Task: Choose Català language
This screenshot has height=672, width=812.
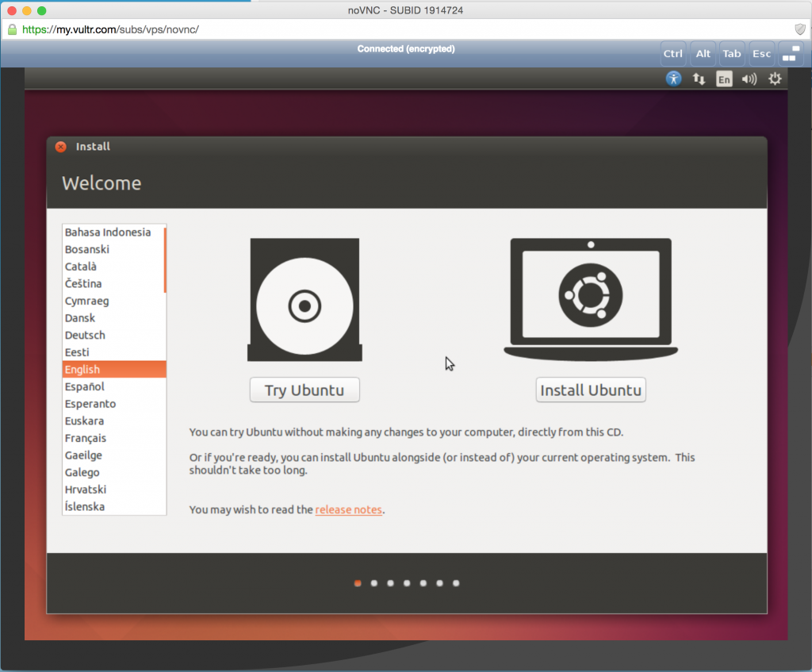Action: click(x=113, y=267)
